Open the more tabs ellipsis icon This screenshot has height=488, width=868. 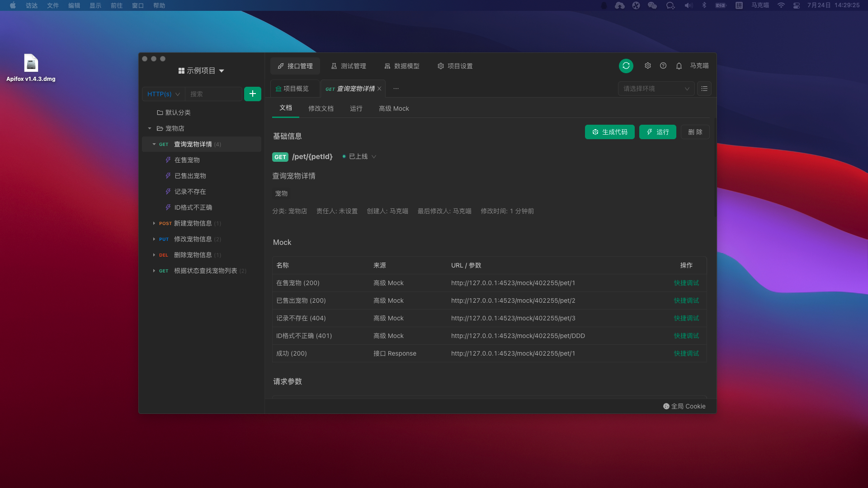click(396, 89)
